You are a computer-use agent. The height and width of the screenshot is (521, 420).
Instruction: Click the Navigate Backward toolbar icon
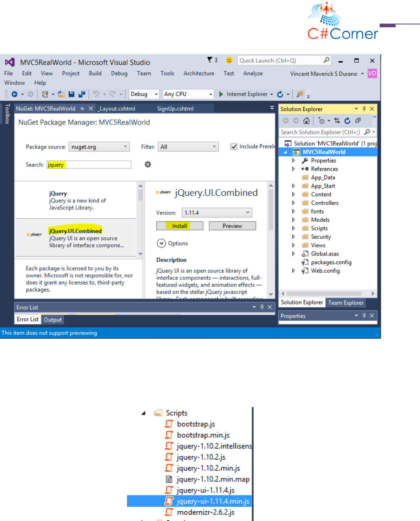pyautogui.click(x=15, y=94)
